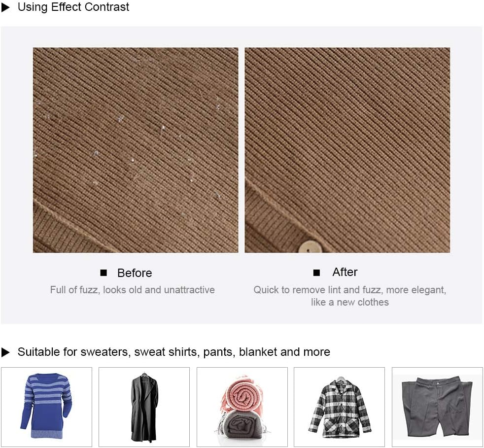Click the triangle beside Using Effect Contrast

[5, 7]
